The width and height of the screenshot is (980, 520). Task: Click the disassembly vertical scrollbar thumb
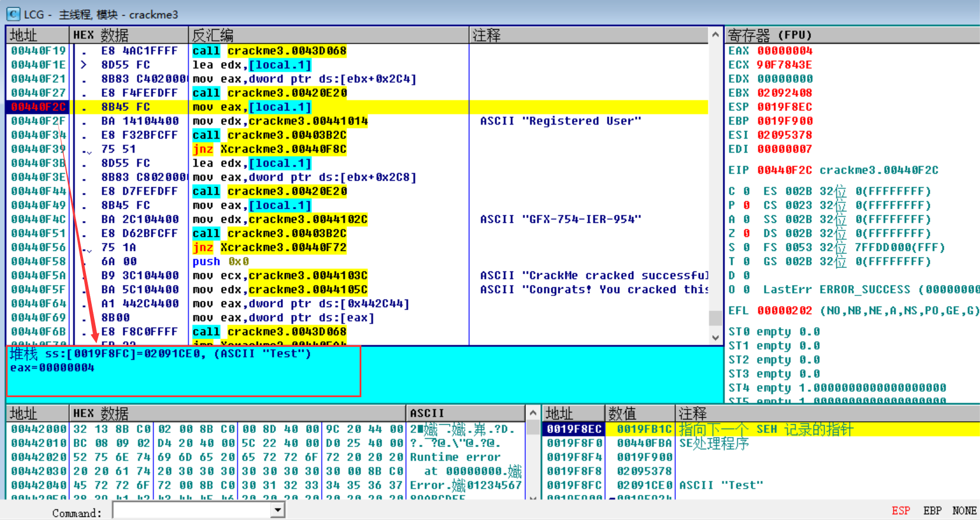716,318
